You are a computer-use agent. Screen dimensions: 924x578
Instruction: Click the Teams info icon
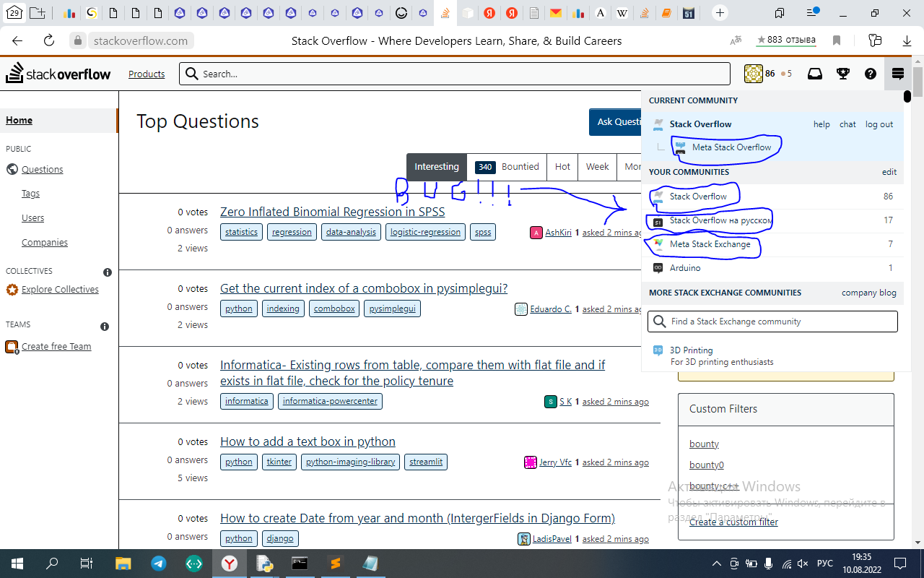tap(105, 327)
